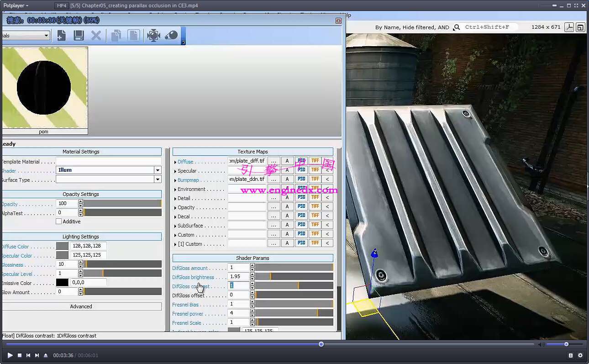Click the next track button in Potplayer
The height and width of the screenshot is (364, 589).
pos(37,355)
